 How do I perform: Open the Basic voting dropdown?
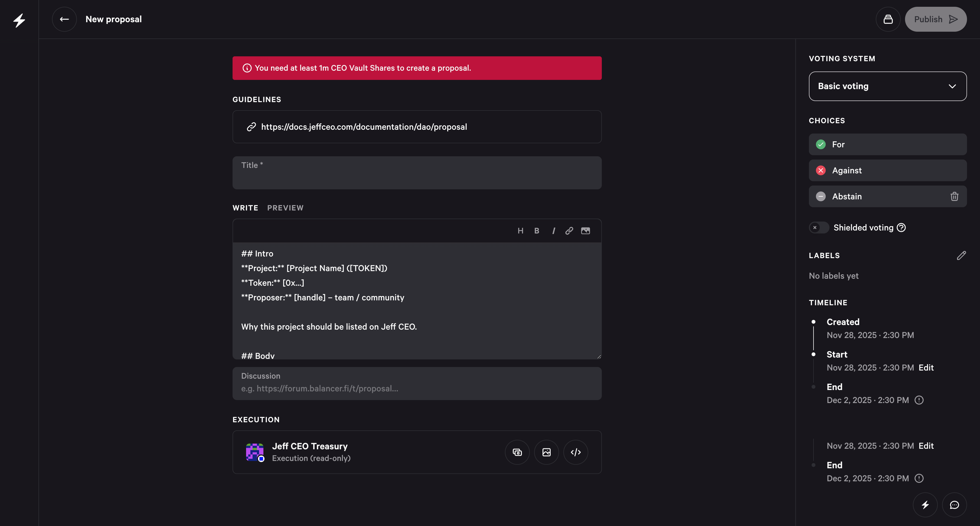coord(887,86)
